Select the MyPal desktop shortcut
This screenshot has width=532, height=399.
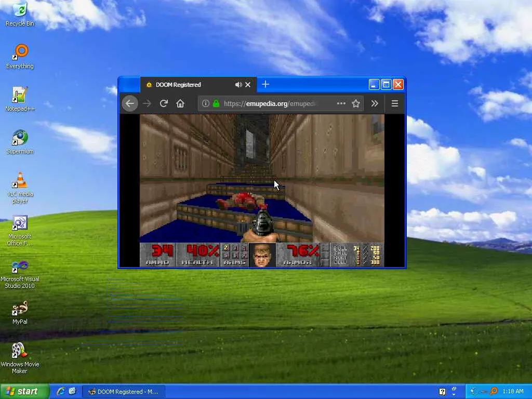point(20,312)
